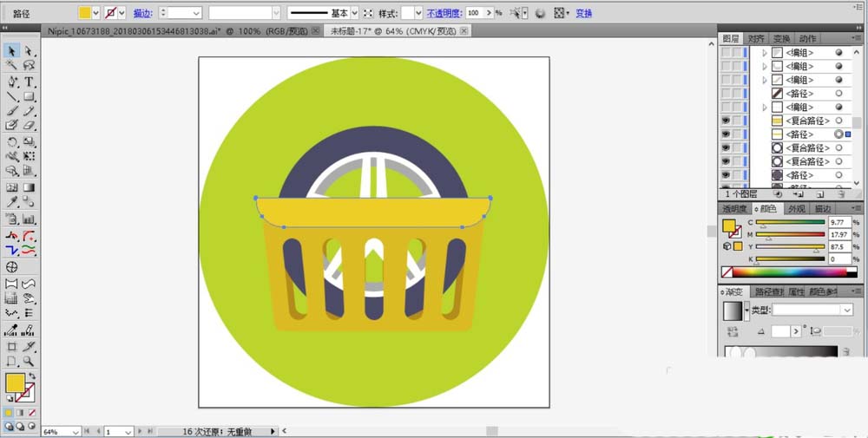Click the Y yellow slider in Color panel
Viewport: 868px width, 438px height.
(x=790, y=247)
